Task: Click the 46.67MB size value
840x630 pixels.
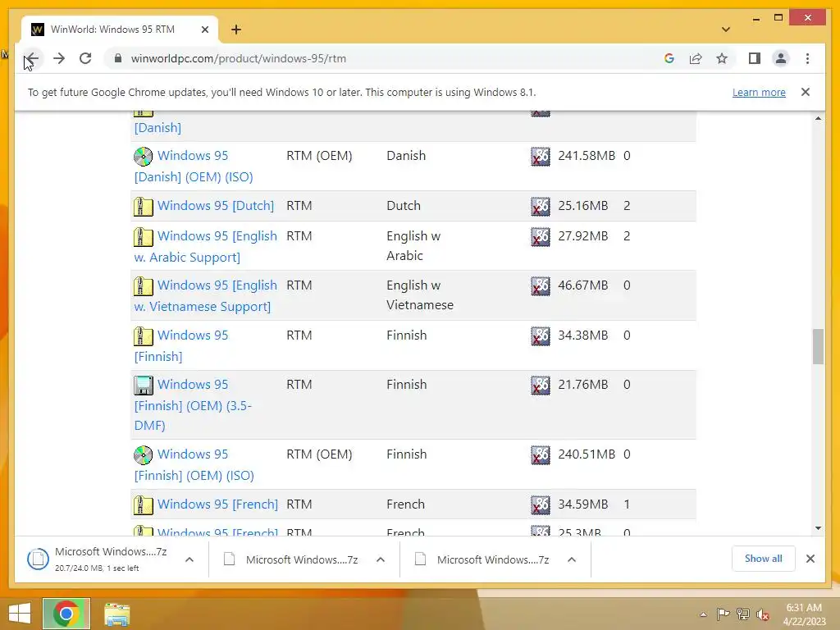Action: coord(583,285)
